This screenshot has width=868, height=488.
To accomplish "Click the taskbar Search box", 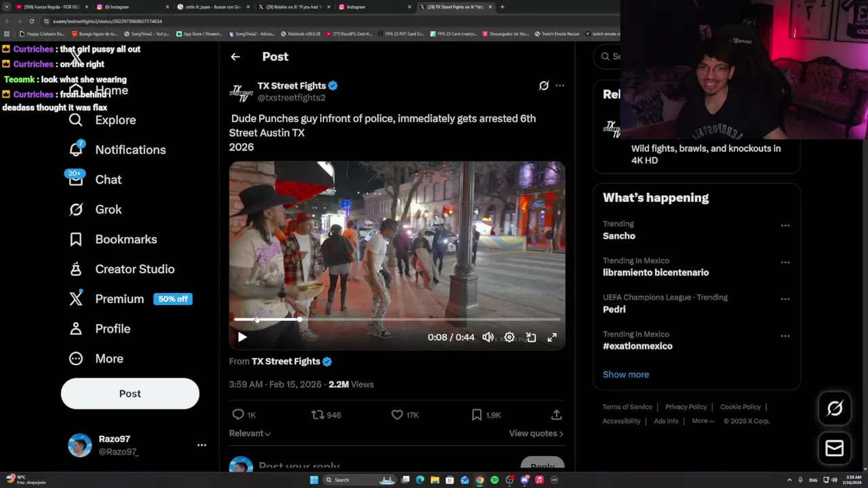I will 359,480.
